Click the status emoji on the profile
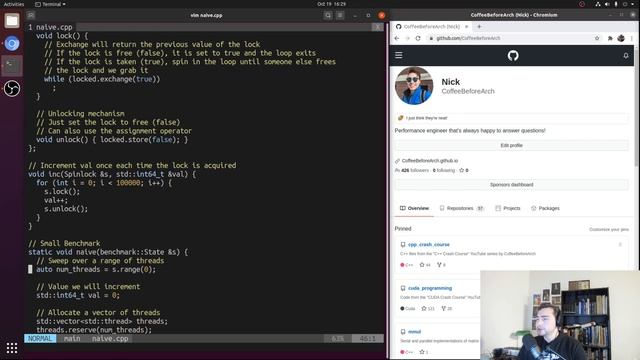 [400, 118]
